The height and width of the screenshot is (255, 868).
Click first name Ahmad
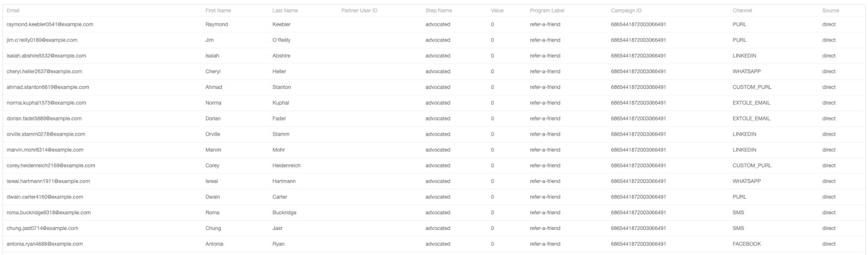(214, 87)
